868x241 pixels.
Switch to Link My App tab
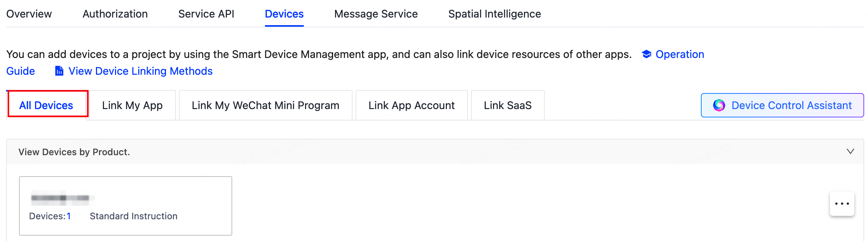[132, 105]
